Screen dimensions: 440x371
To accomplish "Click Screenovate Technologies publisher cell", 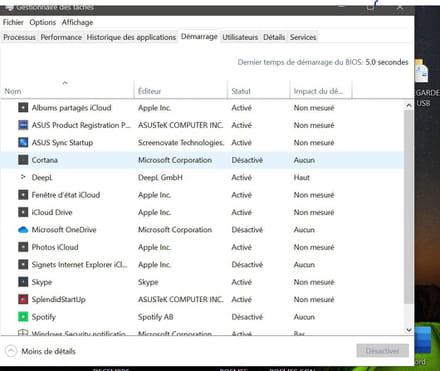I will (x=181, y=142).
